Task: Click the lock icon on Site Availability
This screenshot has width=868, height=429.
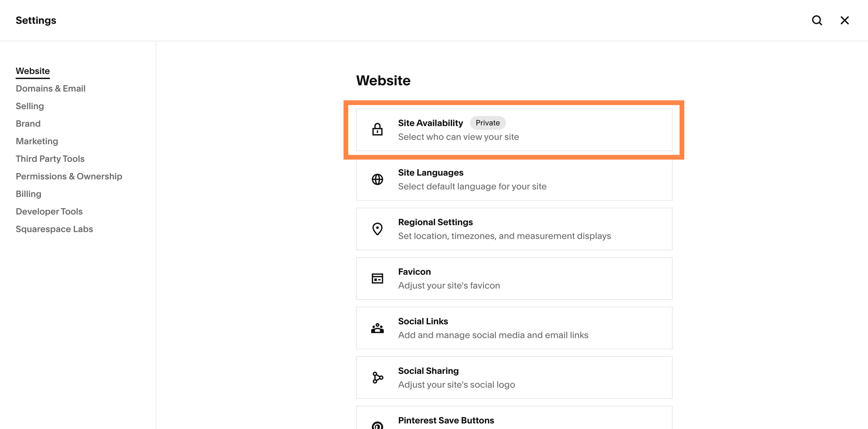Action: coord(377,130)
